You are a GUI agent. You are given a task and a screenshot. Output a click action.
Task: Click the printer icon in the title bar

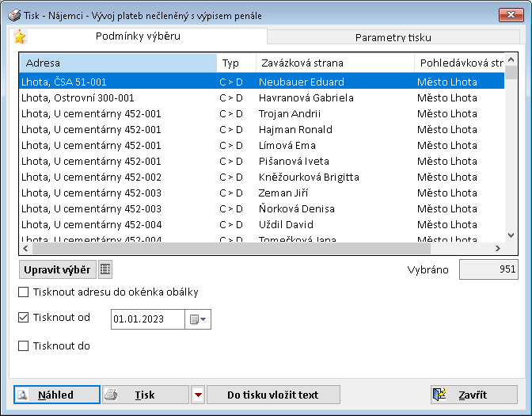[x=15, y=15]
